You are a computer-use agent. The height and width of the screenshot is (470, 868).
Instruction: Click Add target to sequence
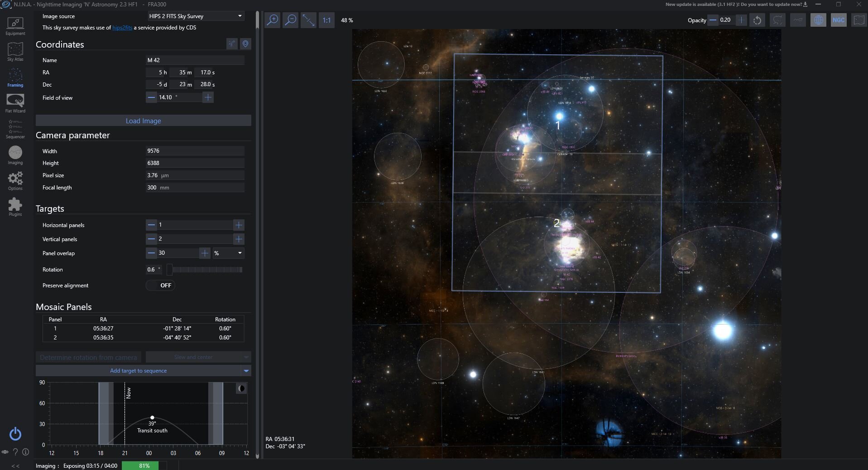(139, 371)
